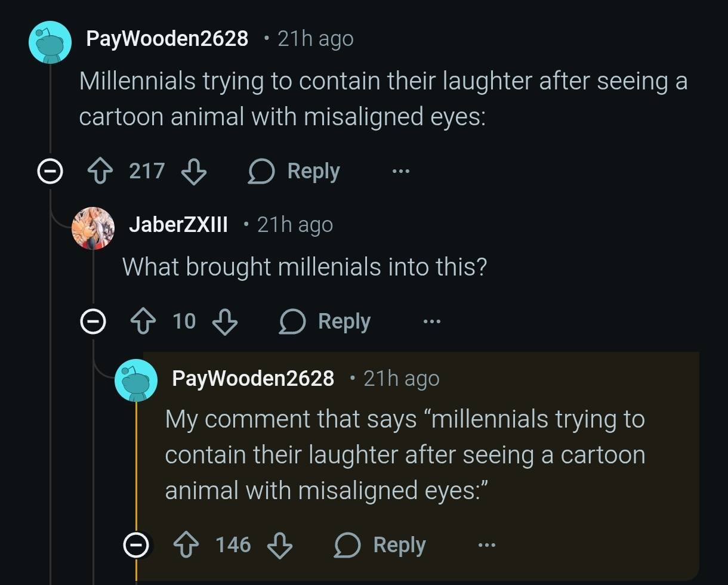The height and width of the screenshot is (585, 728).
Task: Downvote the comment with 217 points
Action: tap(193, 172)
